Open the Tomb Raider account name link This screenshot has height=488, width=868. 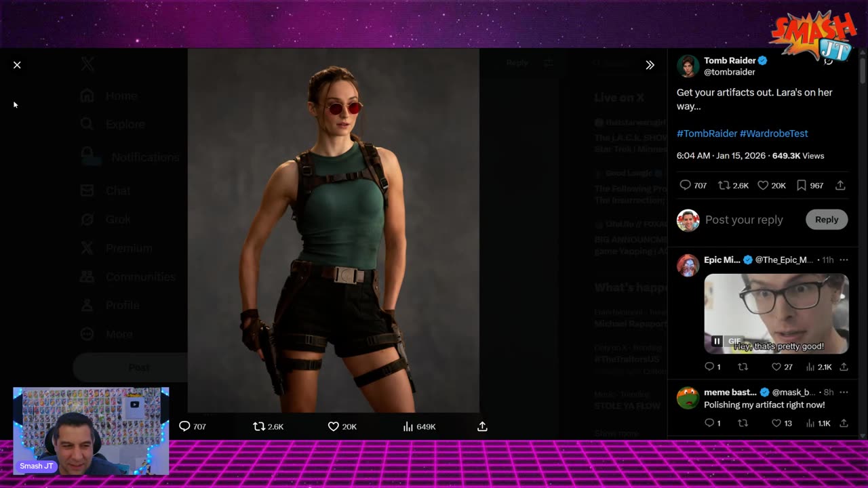(x=730, y=60)
